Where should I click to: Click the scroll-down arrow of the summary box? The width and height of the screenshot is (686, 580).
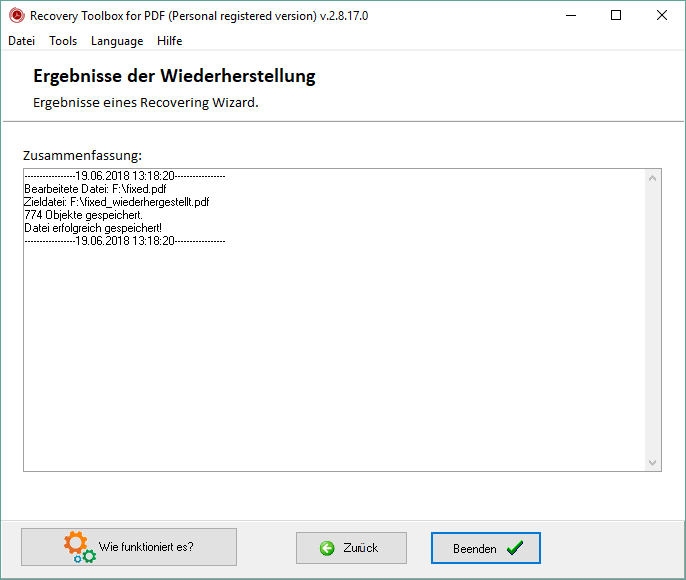652,462
